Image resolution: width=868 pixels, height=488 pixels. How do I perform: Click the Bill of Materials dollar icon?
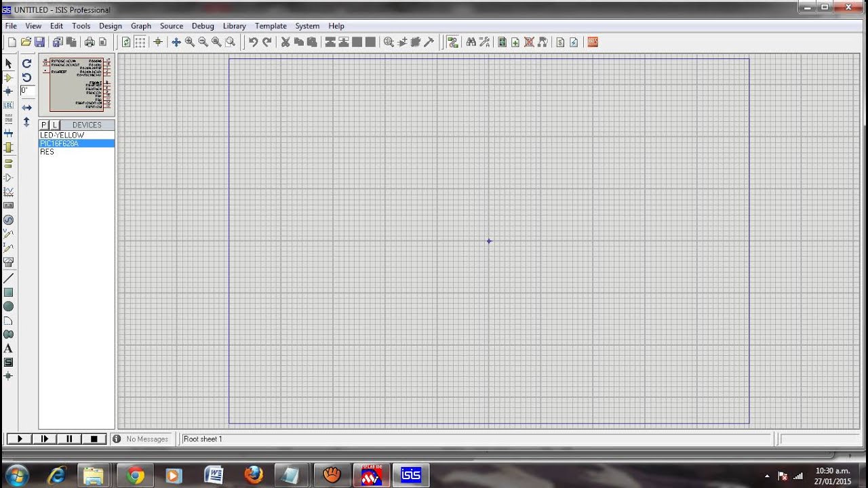point(560,42)
